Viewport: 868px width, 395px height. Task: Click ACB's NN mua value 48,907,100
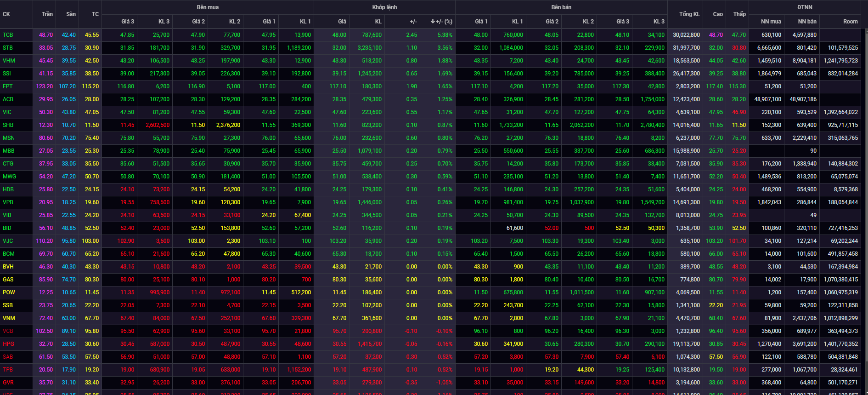tap(768, 99)
